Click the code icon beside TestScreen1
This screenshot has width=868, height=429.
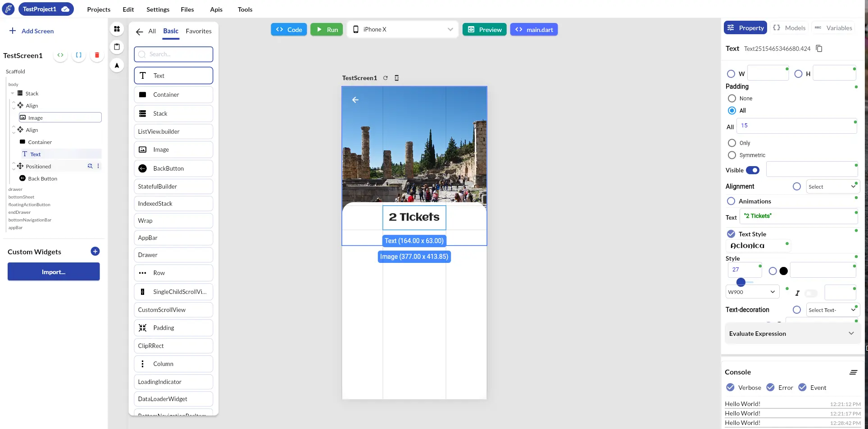tap(60, 55)
